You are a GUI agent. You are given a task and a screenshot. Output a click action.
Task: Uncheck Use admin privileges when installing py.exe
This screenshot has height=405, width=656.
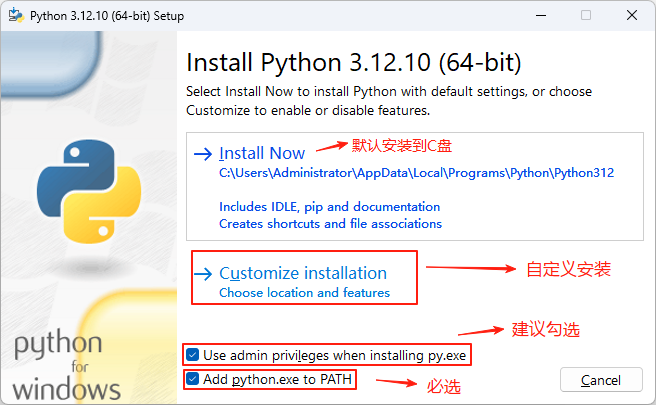[192, 355]
